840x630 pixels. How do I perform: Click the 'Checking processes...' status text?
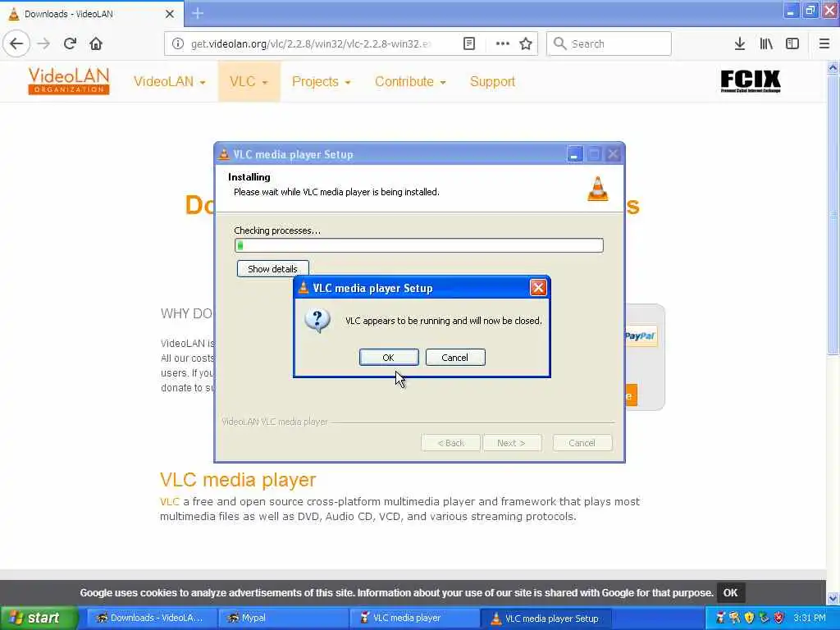[277, 231]
